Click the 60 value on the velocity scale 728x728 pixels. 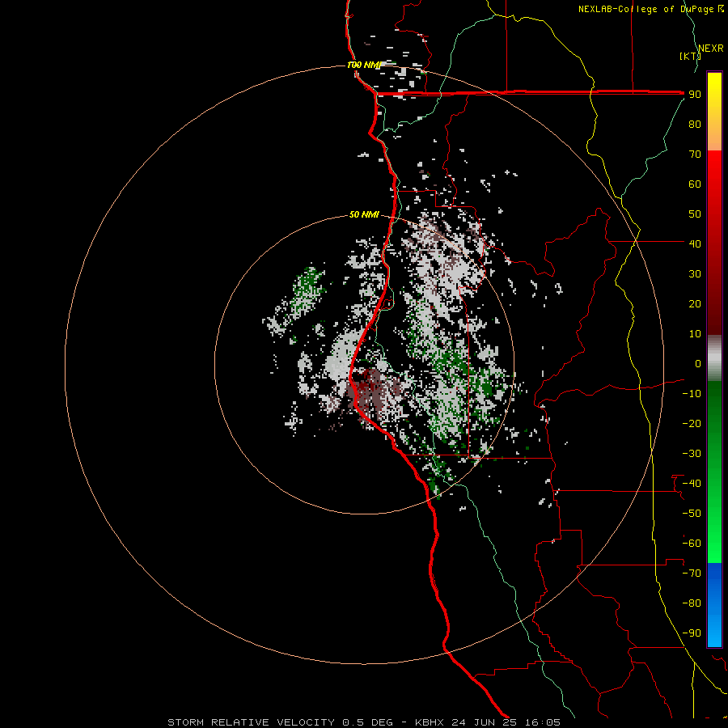695,184
